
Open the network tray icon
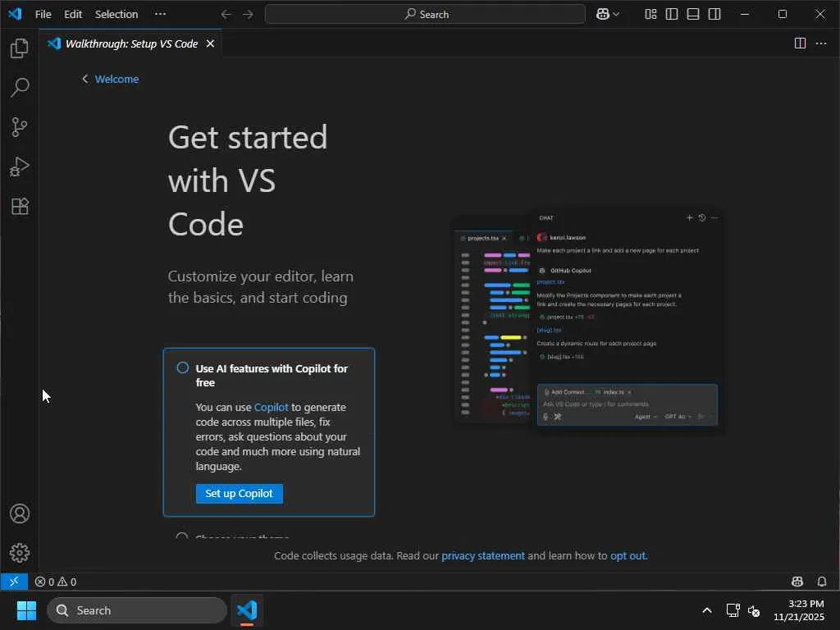click(x=733, y=610)
